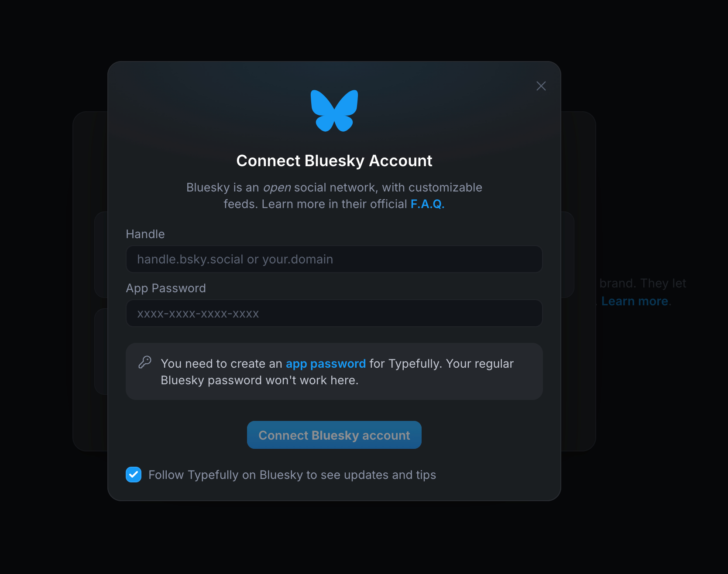
Task: Follow the "app password" link
Action: 326,364
